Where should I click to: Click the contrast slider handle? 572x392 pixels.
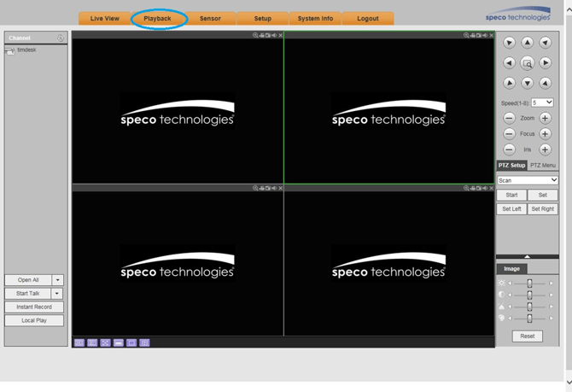coord(529,295)
